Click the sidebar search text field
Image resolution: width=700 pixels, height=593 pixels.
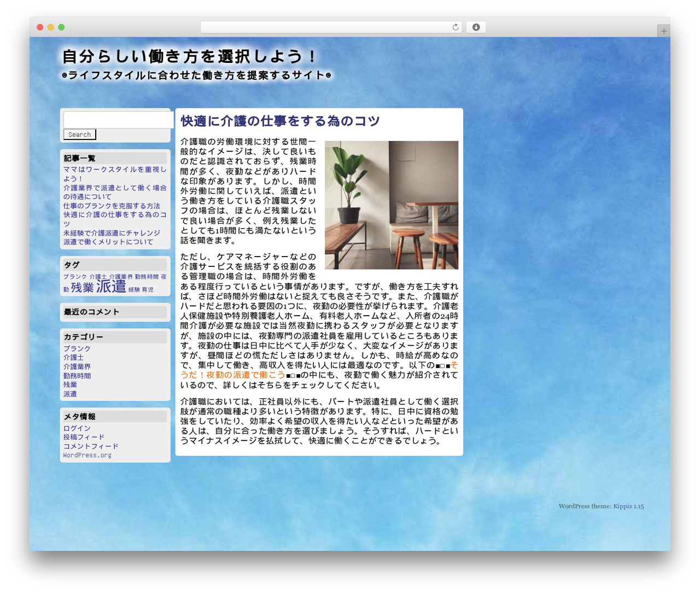[x=119, y=120]
